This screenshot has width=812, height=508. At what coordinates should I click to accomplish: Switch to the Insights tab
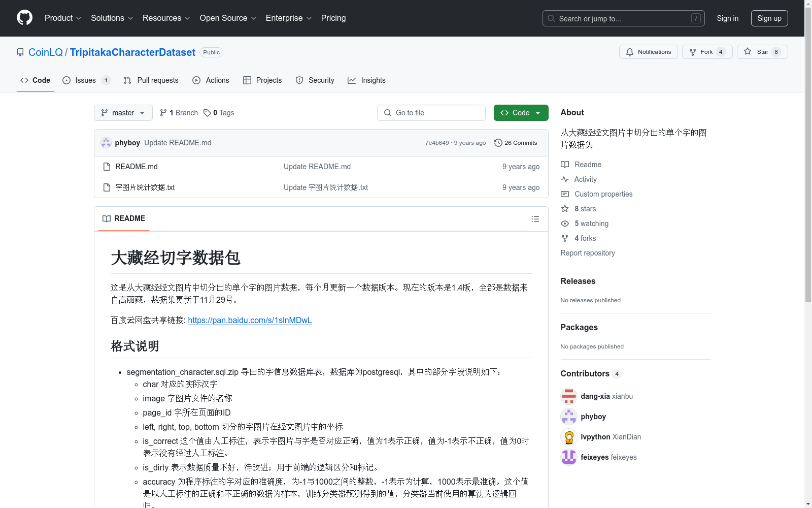tap(366, 80)
